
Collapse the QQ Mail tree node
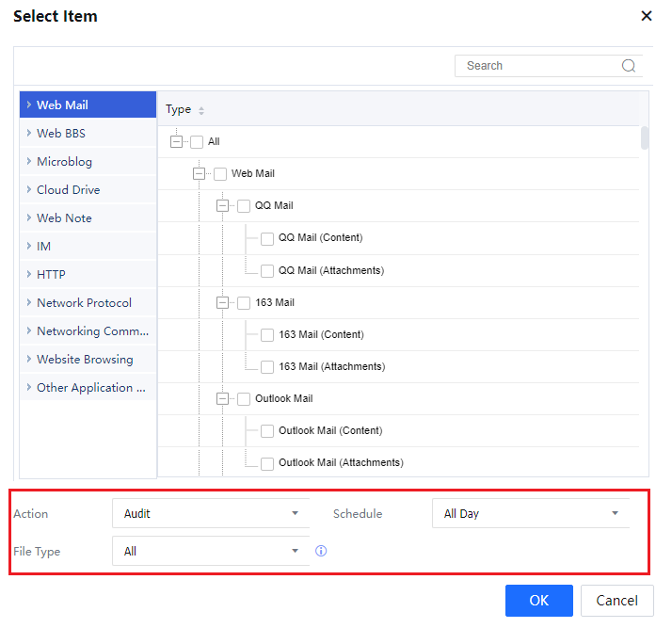click(x=222, y=206)
